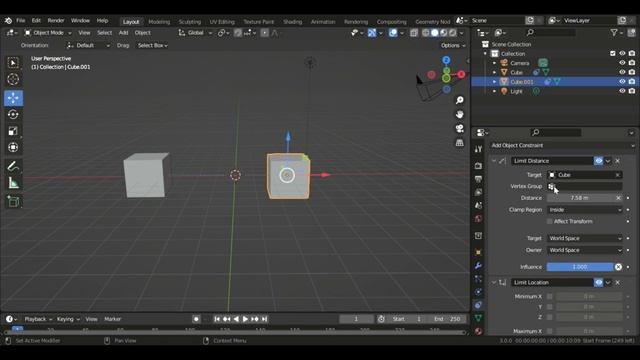Open the Modifier wrench properties tab

(478, 266)
